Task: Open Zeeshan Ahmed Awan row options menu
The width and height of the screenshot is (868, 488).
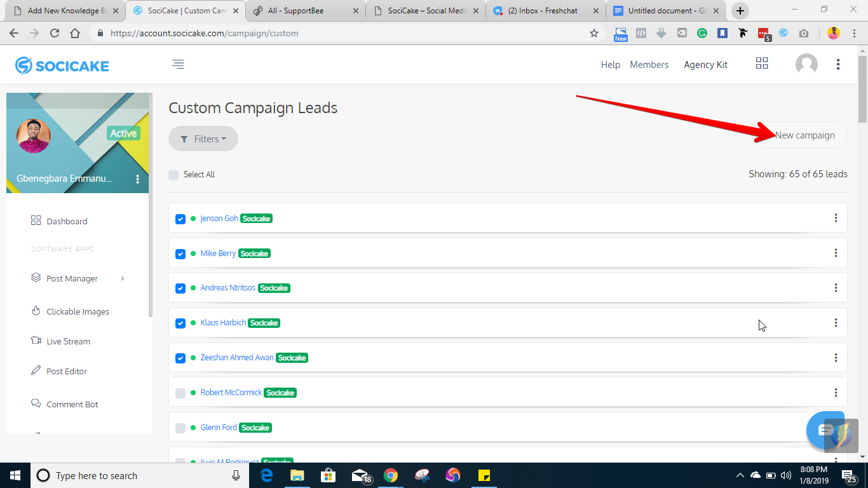Action: [836, 358]
